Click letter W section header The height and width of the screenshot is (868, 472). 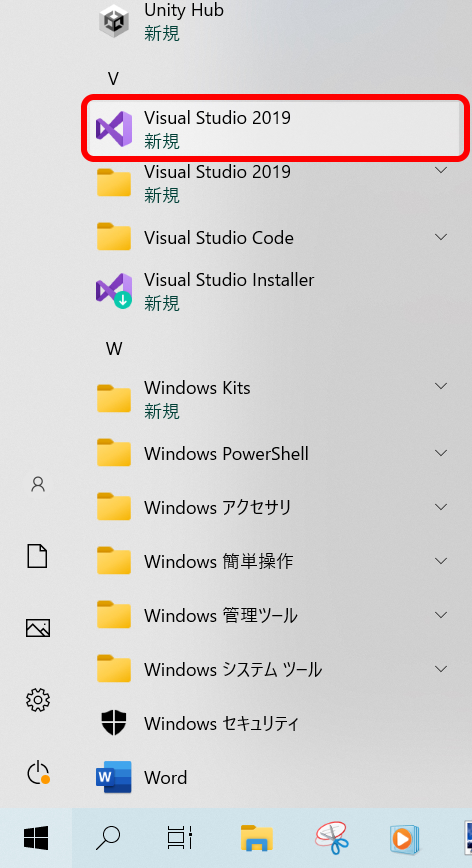[x=114, y=349]
